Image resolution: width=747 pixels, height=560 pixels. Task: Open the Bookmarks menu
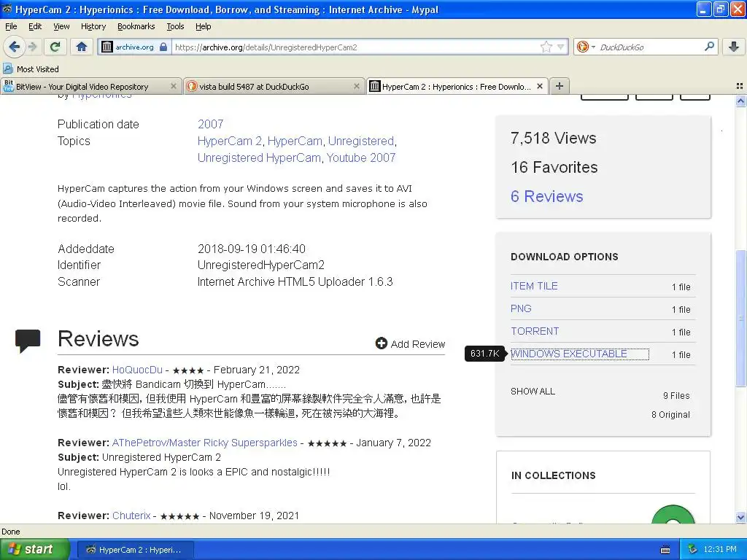click(136, 26)
